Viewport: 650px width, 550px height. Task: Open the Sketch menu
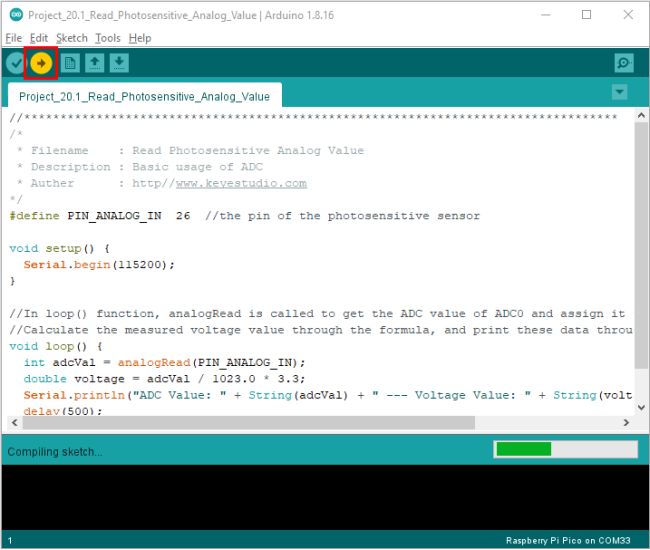(72, 38)
